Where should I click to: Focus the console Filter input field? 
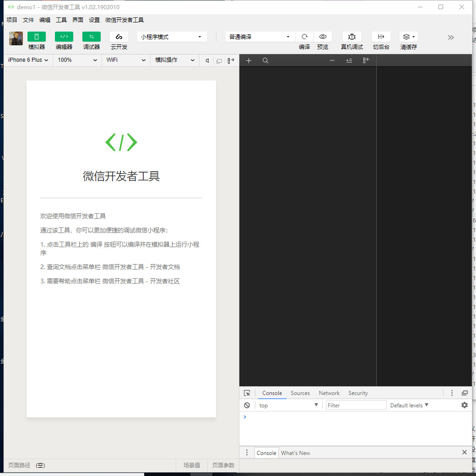(356, 405)
